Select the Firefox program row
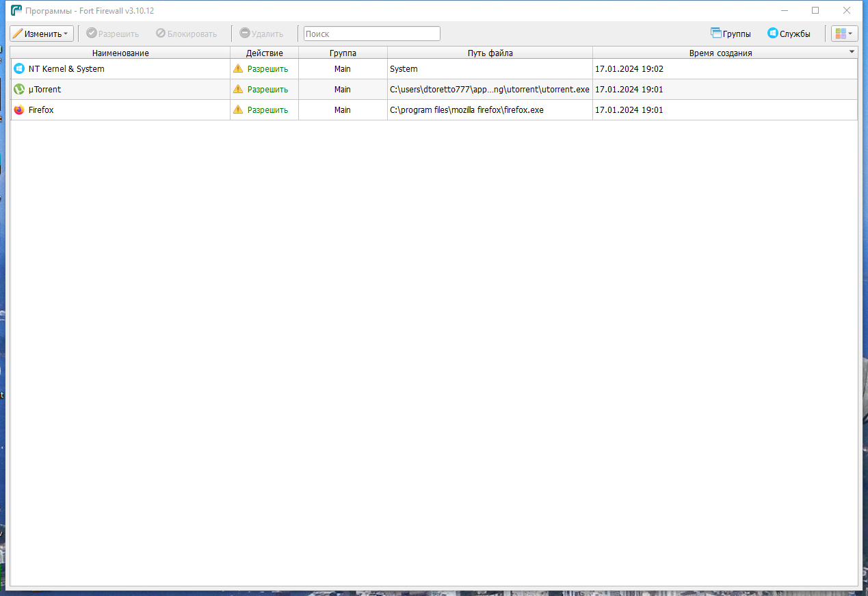The height and width of the screenshot is (596, 868). coord(434,110)
